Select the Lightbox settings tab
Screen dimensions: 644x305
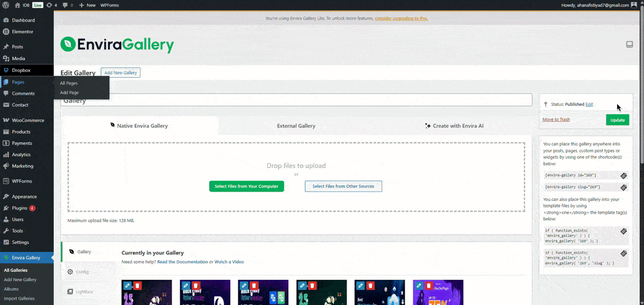(x=88, y=292)
